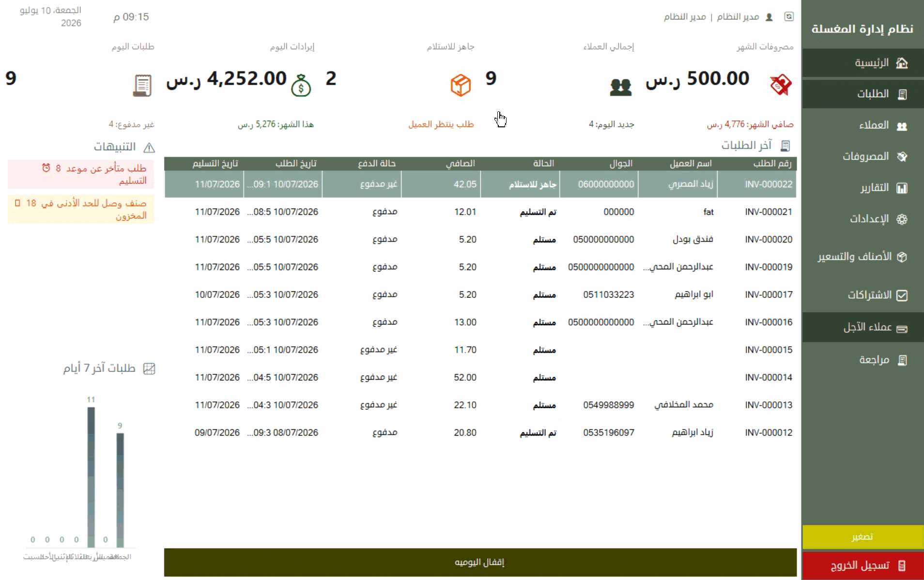The width and height of the screenshot is (924, 580).
Task: Select order INV-000013
Action: coord(480,405)
